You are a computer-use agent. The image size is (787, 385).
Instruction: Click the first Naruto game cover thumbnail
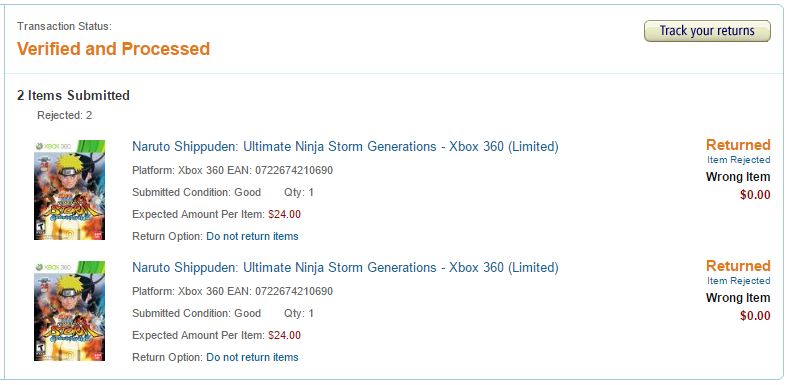pos(70,190)
